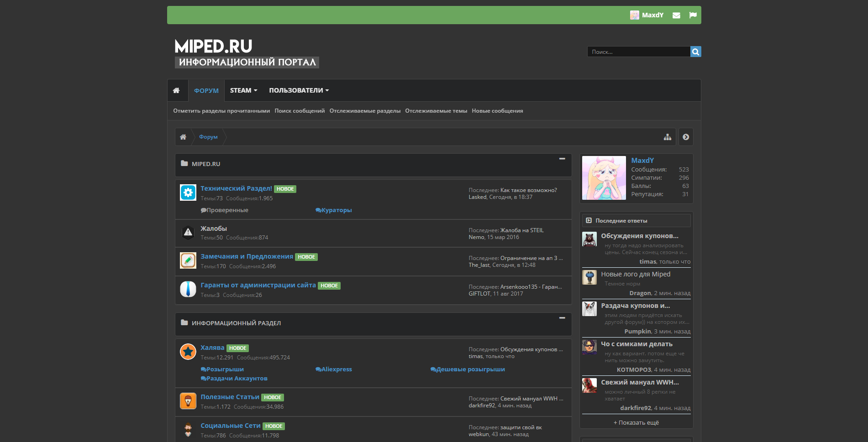Screen dimensions: 868x442
Task: Open MaxdY profile avatar image
Action: coord(604,178)
